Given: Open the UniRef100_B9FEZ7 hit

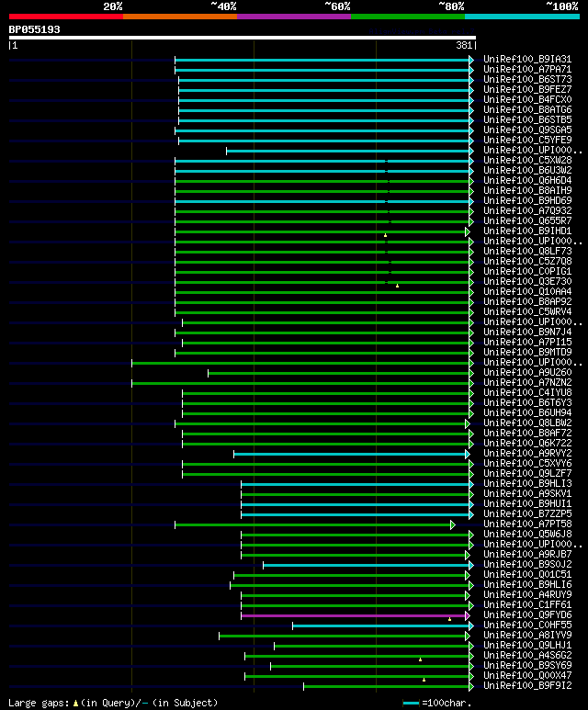Looking at the screenshot, I should tap(527, 90).
